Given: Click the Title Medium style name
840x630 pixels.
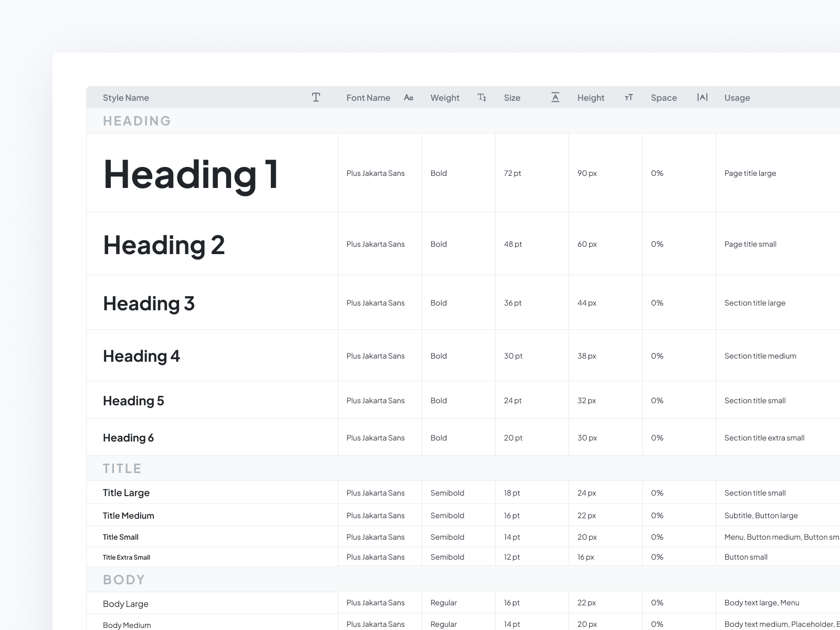Looking at the screenshot, I should pyautogui.click(x=129, y=516).
